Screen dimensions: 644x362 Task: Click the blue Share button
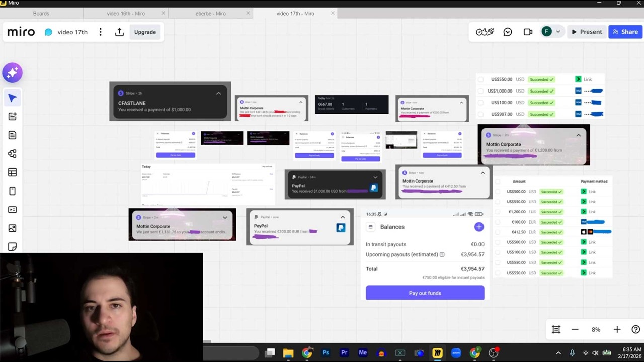(x=625, y=32)
